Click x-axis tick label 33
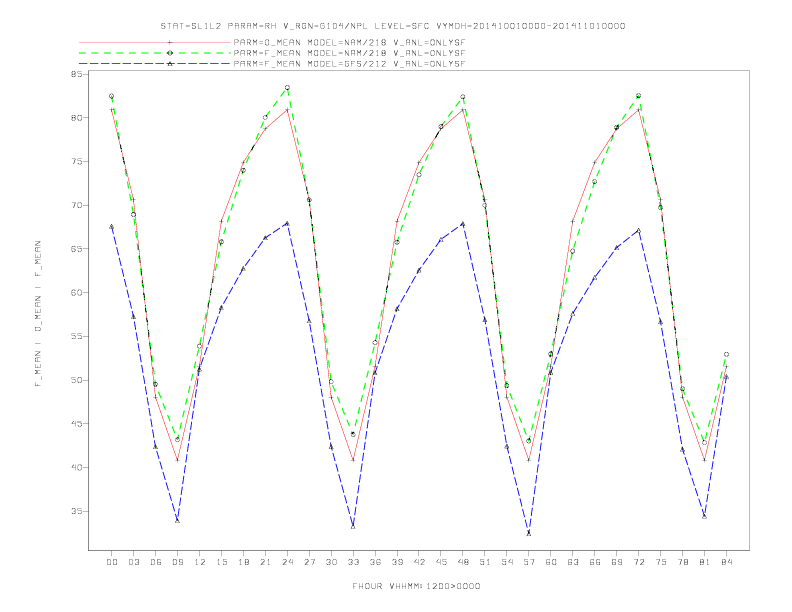The height and width of the screenshot is (612, 792). pos(354,562)
